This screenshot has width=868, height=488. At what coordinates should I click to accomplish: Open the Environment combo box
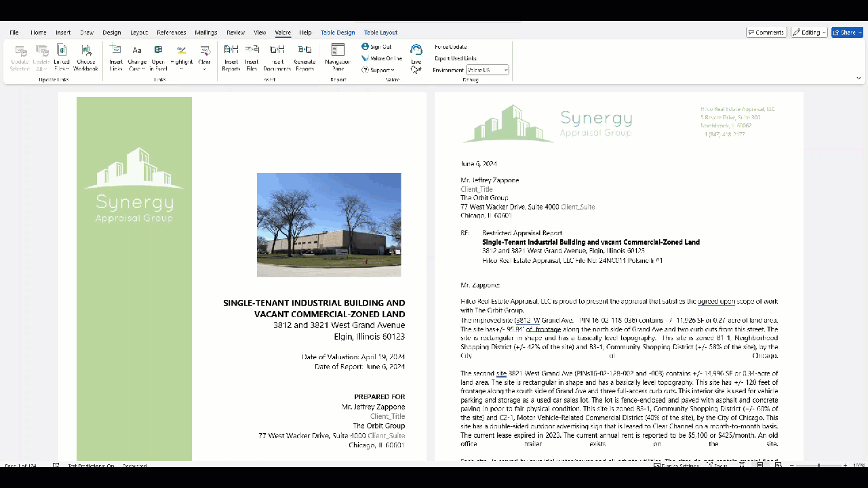tap(488, 70)
